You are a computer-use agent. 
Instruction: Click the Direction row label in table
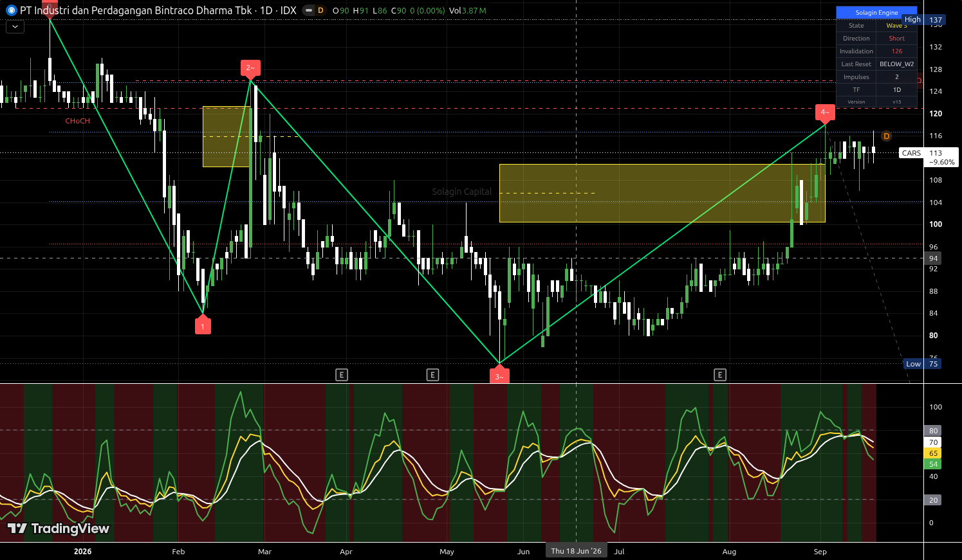tap(856, 39)
